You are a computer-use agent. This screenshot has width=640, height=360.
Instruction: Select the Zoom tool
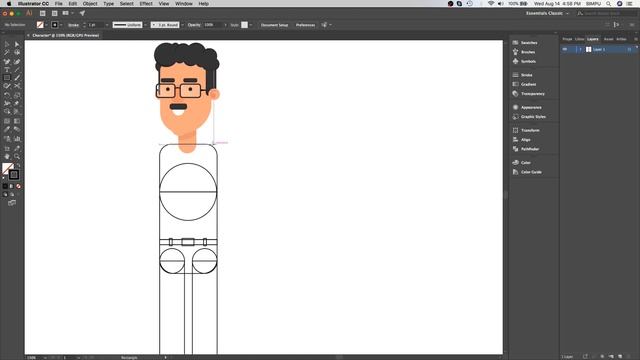click(17, 157)
